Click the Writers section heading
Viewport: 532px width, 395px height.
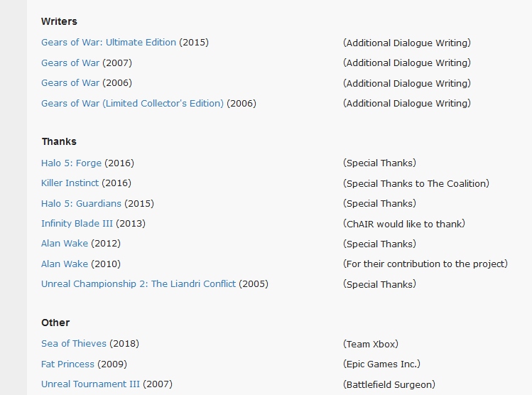point(59,21)
